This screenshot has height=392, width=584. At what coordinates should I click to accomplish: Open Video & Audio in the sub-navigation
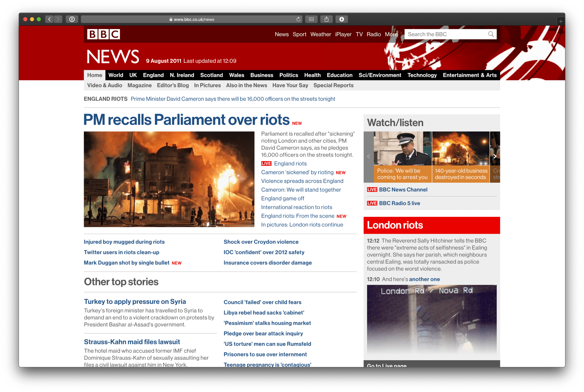tap(105, 85)
